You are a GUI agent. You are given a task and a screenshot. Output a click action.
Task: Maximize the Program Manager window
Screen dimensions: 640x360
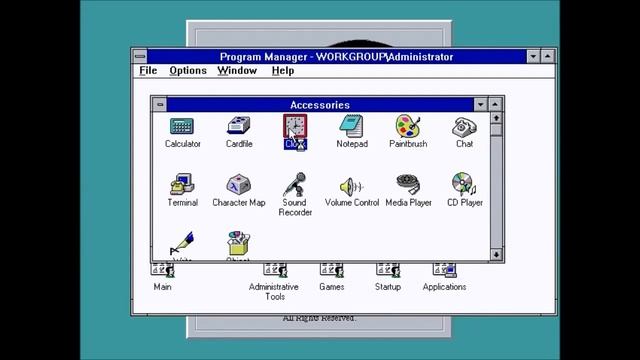click(x=547, y=56)
